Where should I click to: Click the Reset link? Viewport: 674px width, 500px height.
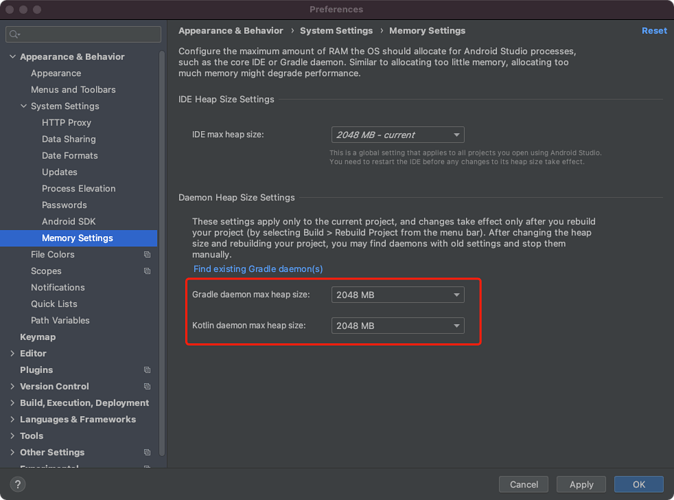[654, 31]
